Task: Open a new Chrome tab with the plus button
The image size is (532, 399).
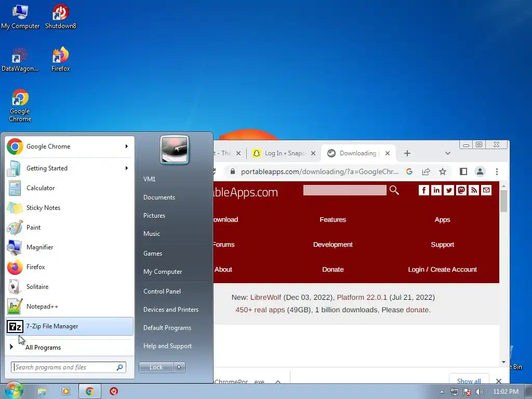Action: click(407, 153)
